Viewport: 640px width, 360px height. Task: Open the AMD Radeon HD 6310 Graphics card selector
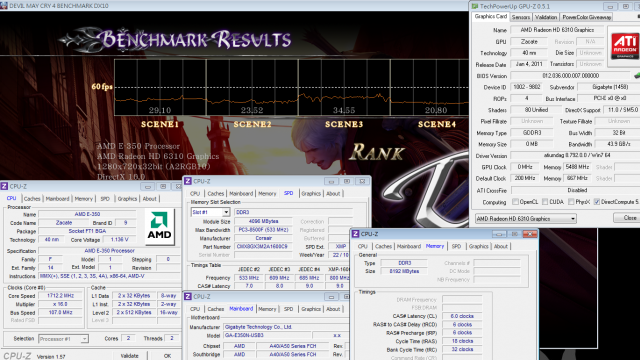526,219
